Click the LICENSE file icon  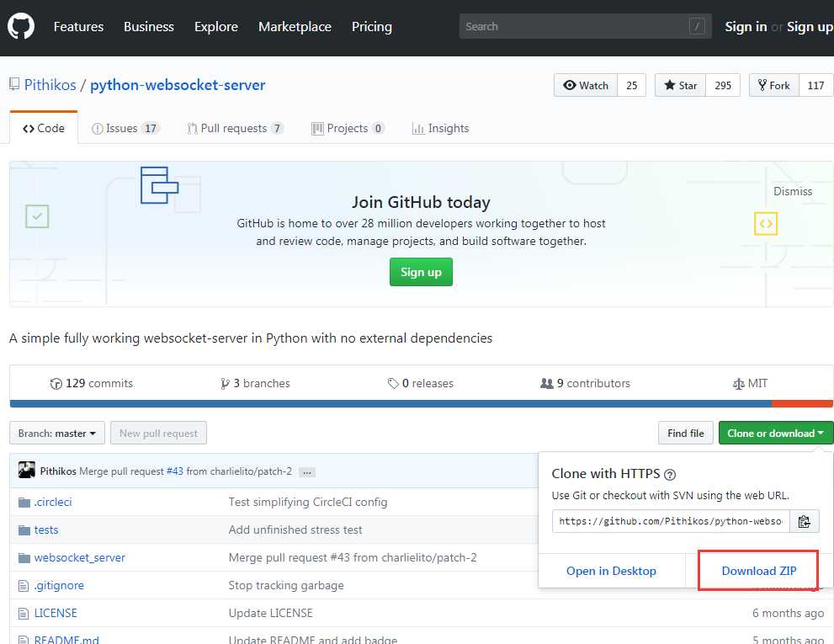(24, 614)
